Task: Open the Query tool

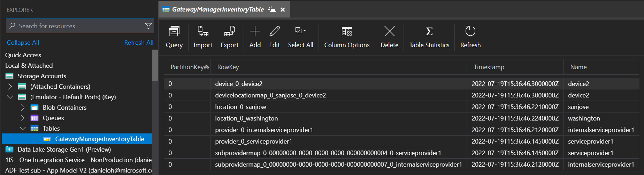Action: 174,37
